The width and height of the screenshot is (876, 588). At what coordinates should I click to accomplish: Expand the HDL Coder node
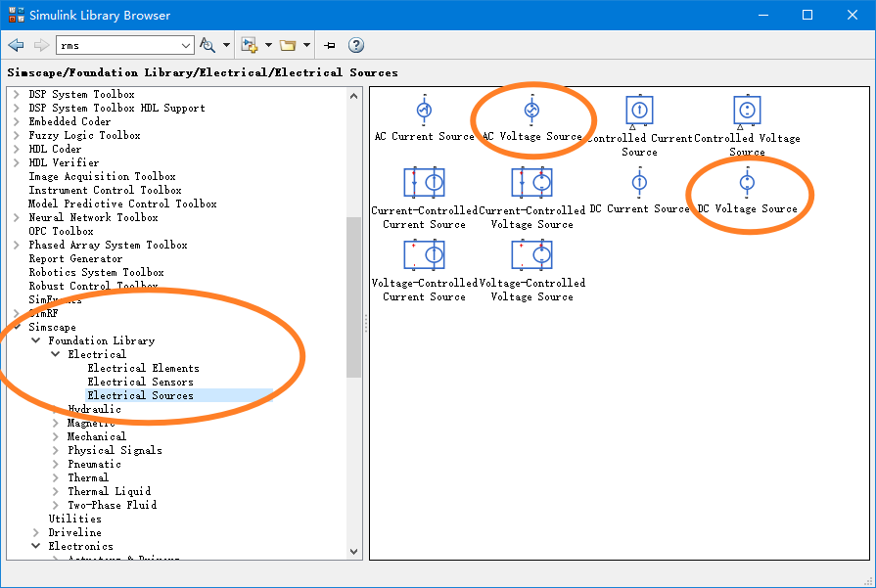coord(17,149)
